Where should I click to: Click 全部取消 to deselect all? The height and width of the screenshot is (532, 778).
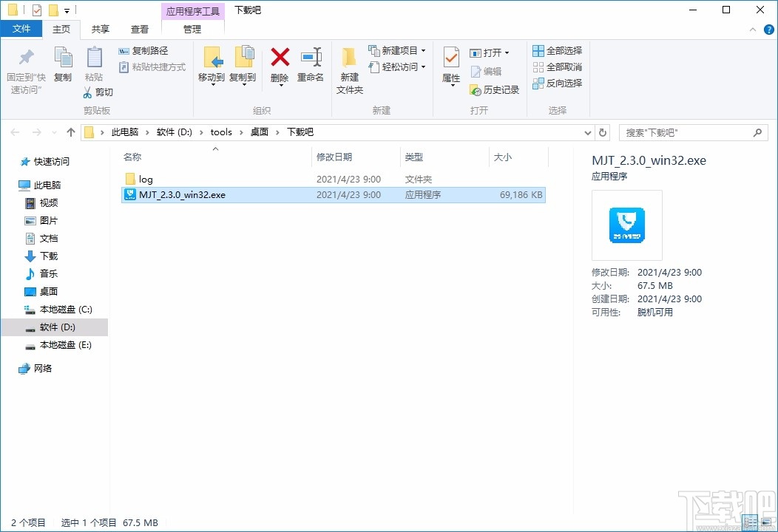(556, 66)
